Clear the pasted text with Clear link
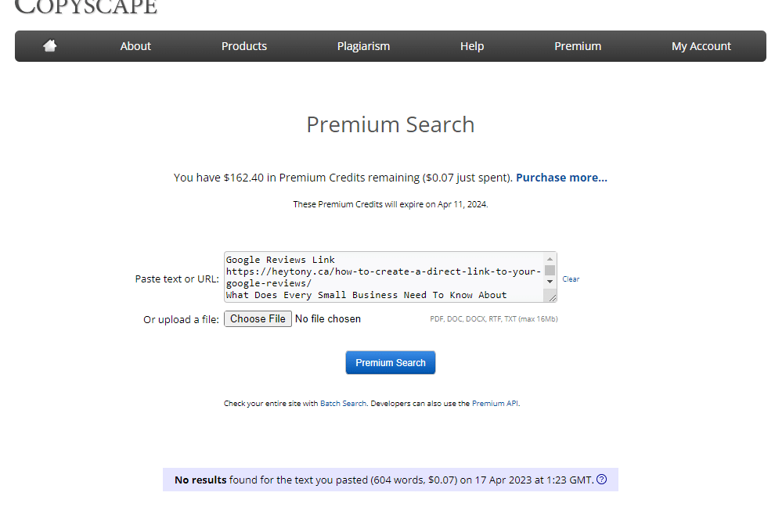Image resolution: width=775 pixels, height=532 pixels. click(x=571, y=279)
